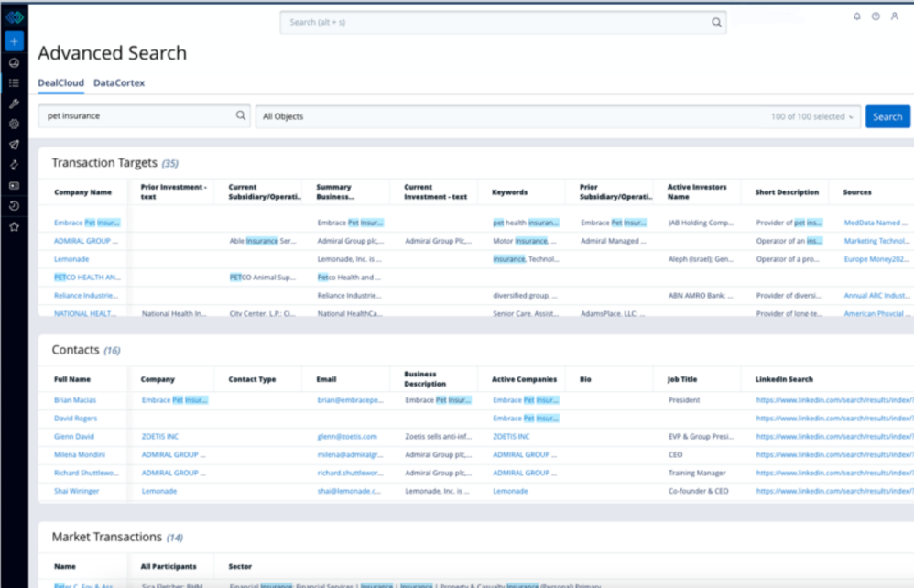The width and height of the screenshot is (914, 588).
Task: Click the Co-founder & CEO job title cell
Action: pyautogui.click(x=699, y=491)
